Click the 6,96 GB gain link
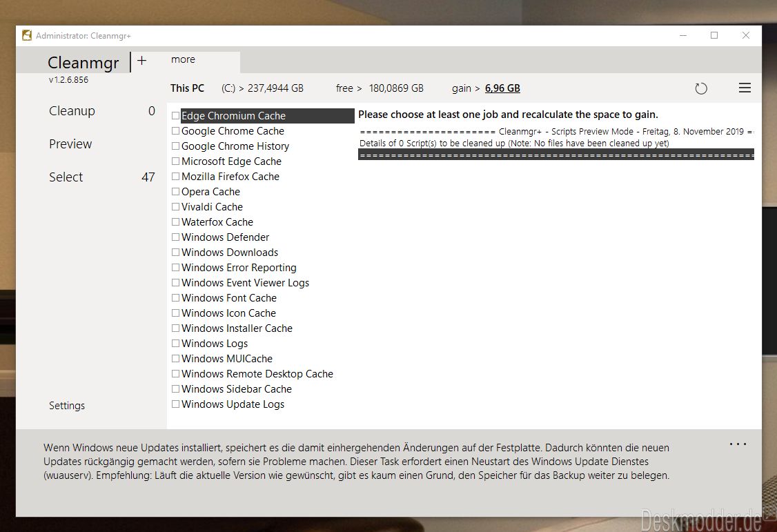The image size is (777, 532). [x=502, y=88]
